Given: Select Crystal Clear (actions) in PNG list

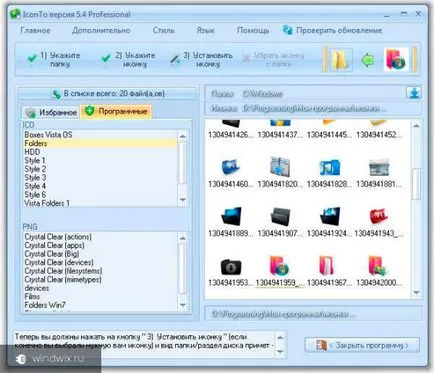Looking at the screenshot, I should (100, 237).
